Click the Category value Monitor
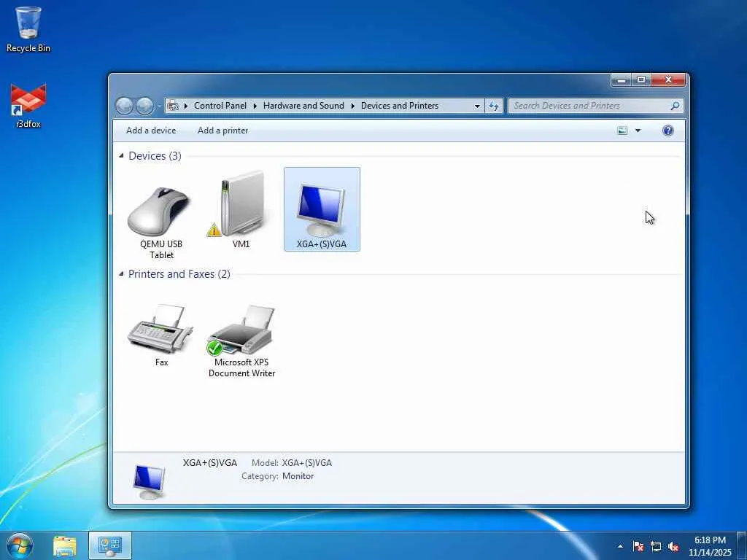Image resolution: width=747 pixels, height=560 pixels. tap(298, 476)
